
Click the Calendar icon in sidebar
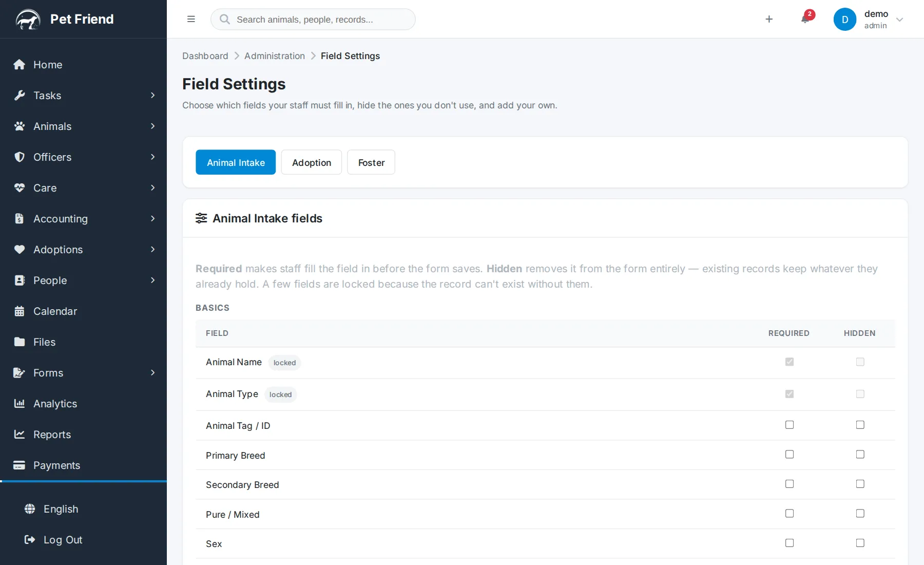pyautogui.click(x=20, y=311)
